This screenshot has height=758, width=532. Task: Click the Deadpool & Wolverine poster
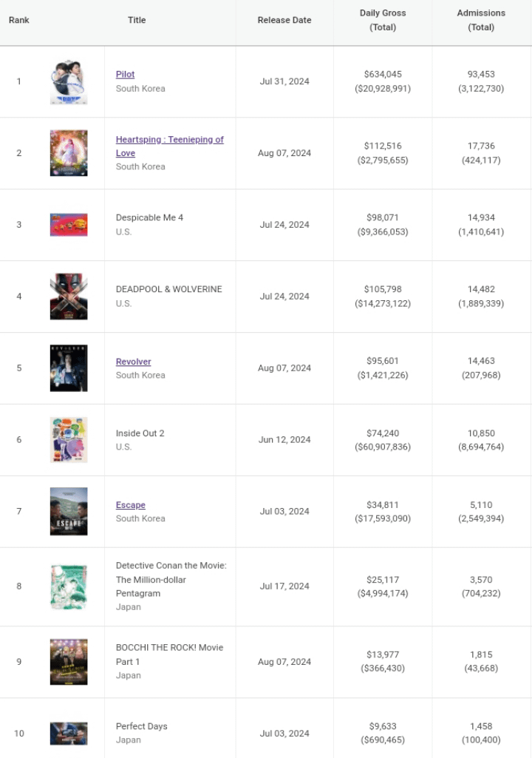pyautogui.click(x=69, y=297)
